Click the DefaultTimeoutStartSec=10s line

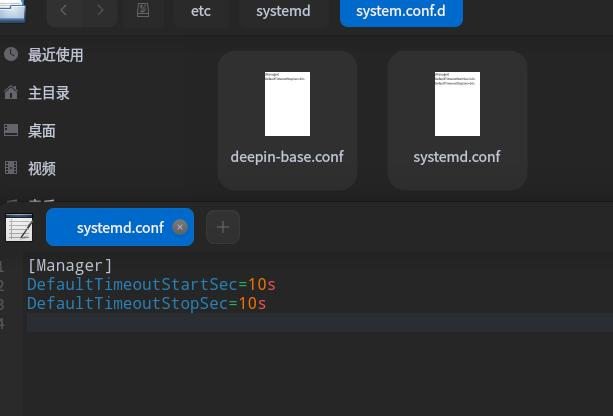(x=152, y=285)
